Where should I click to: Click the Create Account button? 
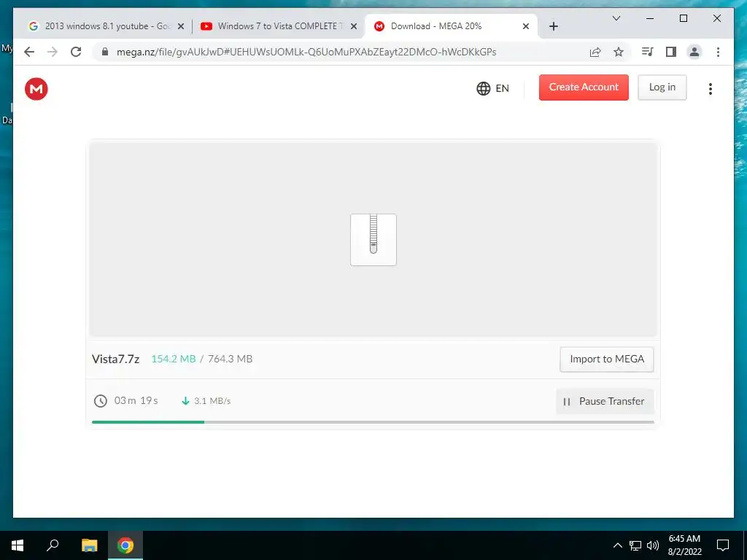tap(584, 87)
